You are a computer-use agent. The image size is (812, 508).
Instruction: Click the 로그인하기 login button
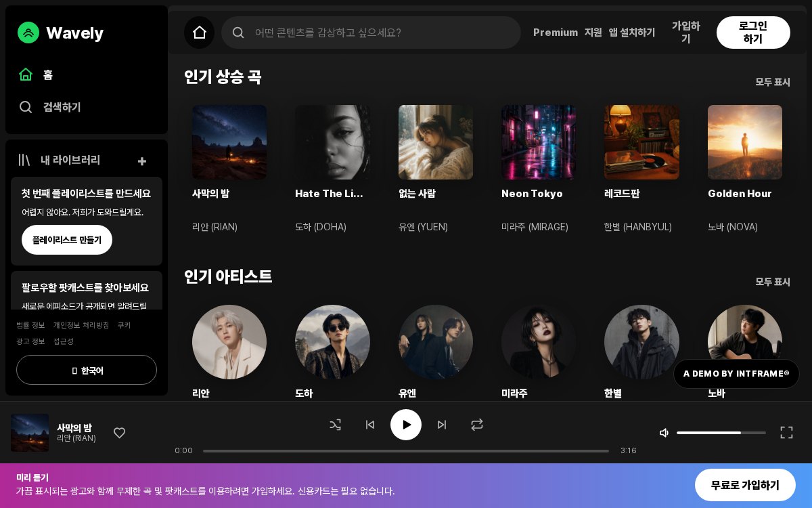click(753, 33)
